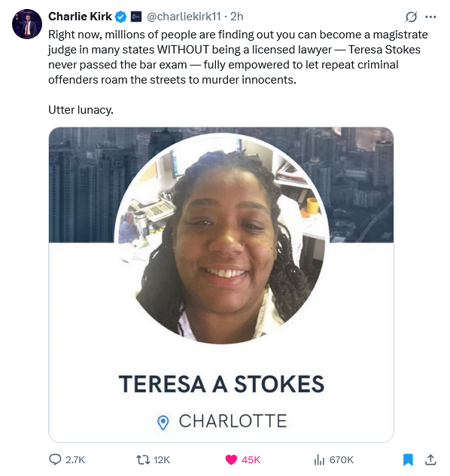Click the Grok explain-post icon
This screenshot has height=476, width=450.
[411, 17]
